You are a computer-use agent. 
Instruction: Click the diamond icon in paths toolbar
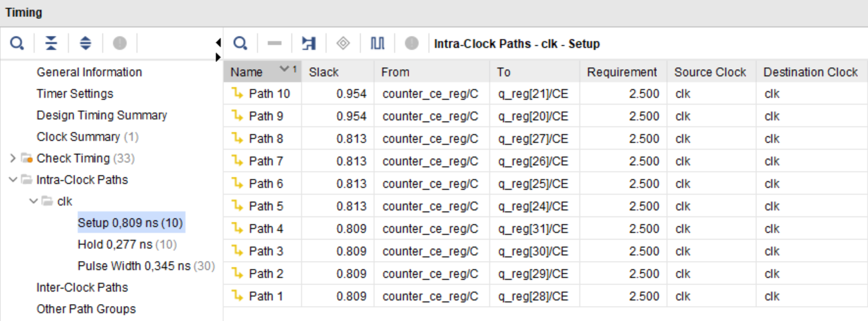(x=343, y=44)
